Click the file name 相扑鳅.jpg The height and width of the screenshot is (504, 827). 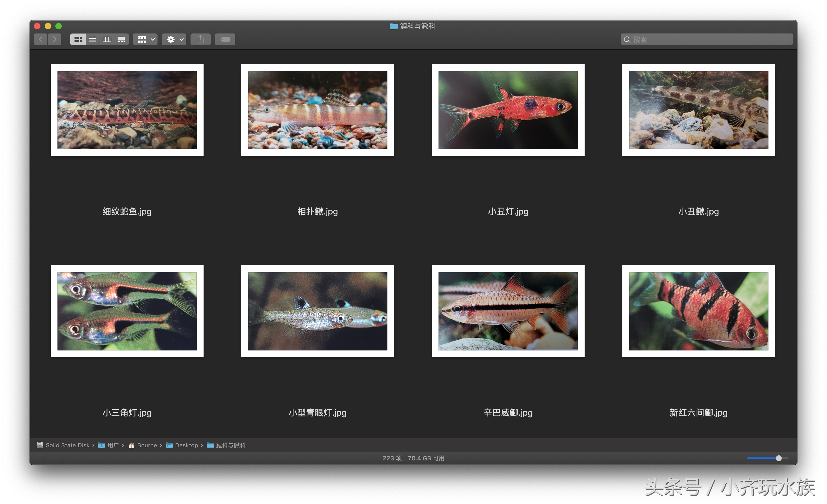[318, 212]
